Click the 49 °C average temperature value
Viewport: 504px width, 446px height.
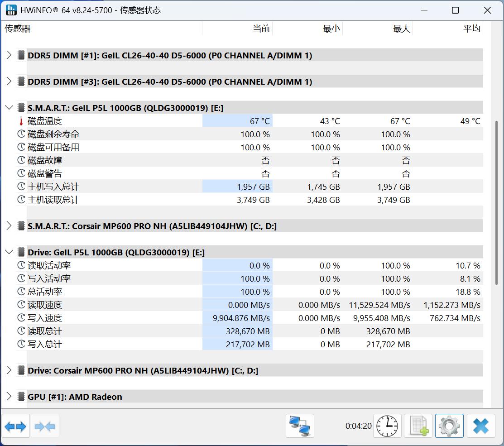pos(470,121)
